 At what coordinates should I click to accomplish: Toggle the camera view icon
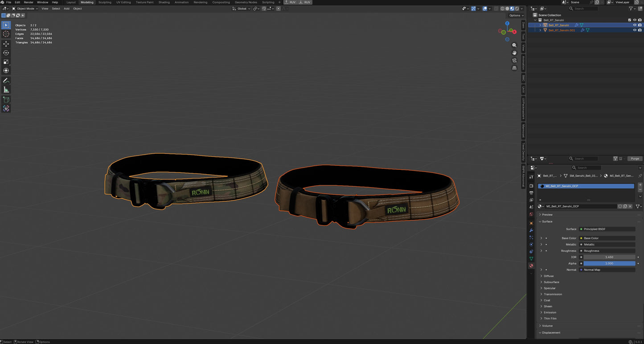tap(514, 61)
